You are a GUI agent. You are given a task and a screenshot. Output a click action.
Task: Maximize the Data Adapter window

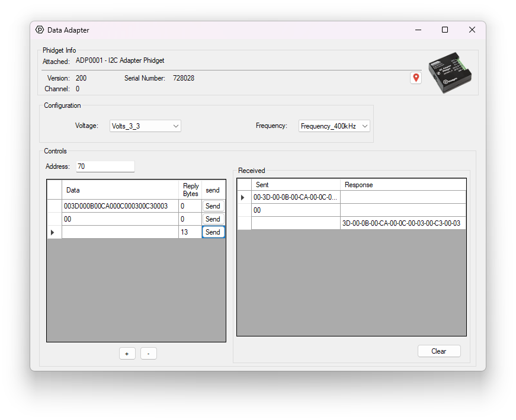click(x=445, y=30)
